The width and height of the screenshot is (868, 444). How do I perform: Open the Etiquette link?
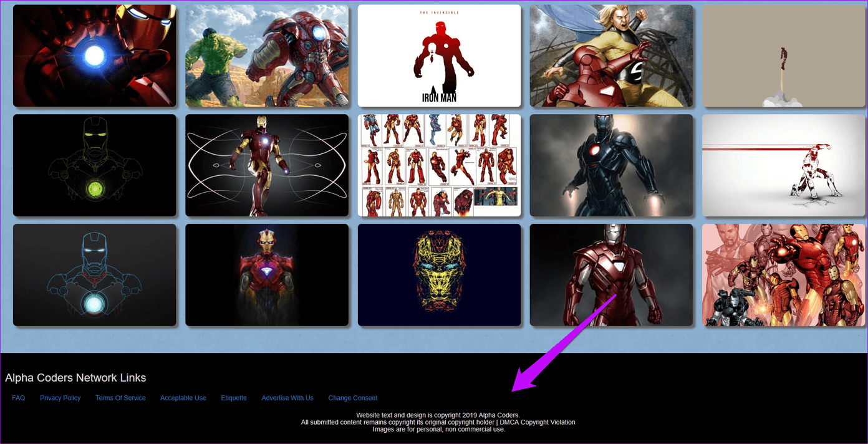(234, 398)
